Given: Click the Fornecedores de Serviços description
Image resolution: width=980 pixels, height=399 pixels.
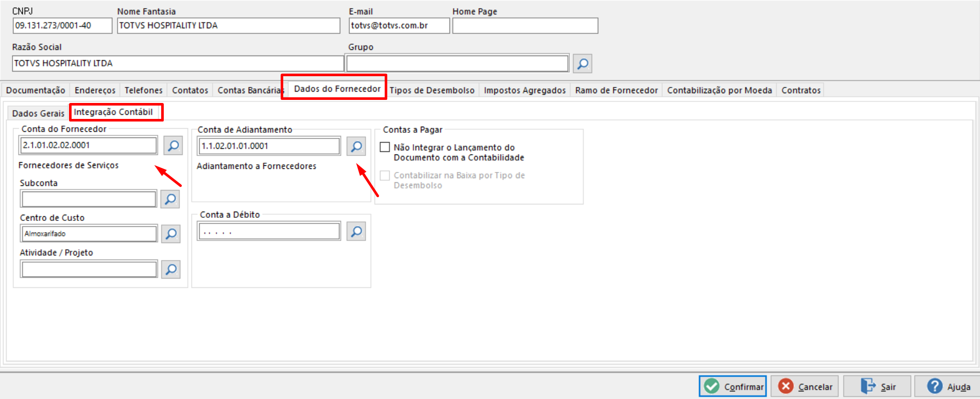Looking at the screenshot, I should [68, 165].
